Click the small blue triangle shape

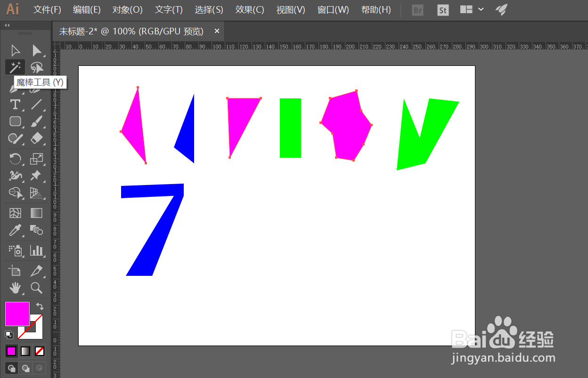click(x=188, y=137)
